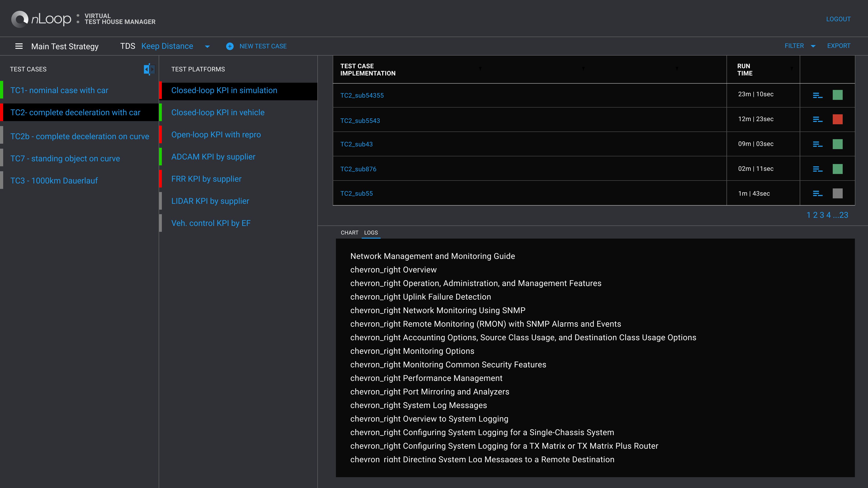868x488 pixels.
Task: Expand the Filter dropdown arrow
Action: point(813,46)
